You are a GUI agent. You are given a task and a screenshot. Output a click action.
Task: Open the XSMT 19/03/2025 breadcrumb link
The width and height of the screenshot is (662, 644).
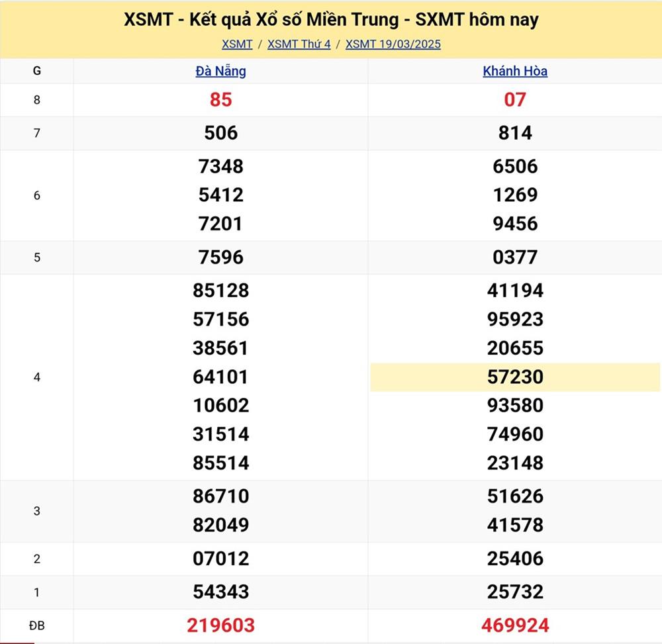393,44
